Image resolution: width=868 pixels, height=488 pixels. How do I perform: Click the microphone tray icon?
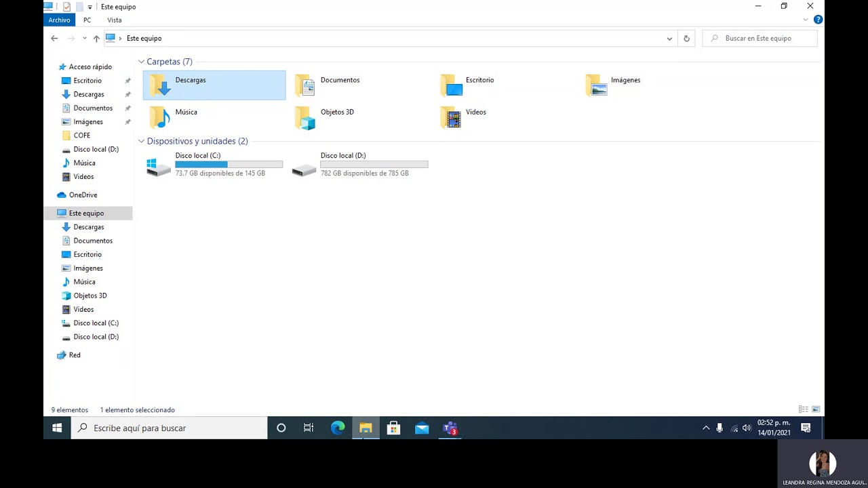(x=719, y=428)
